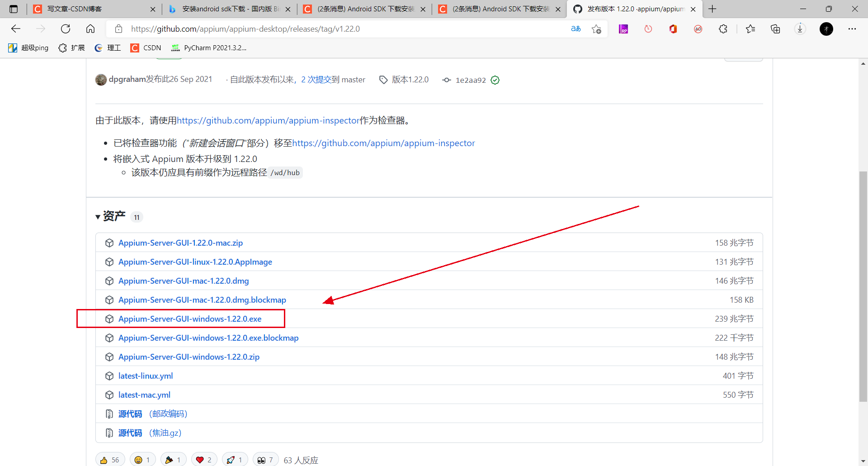The width and height of the screenshot is (868, 466).
Task: Download Appium-Server-GUI-linux-1.22.0.AppImage
Action: (195, 262)
